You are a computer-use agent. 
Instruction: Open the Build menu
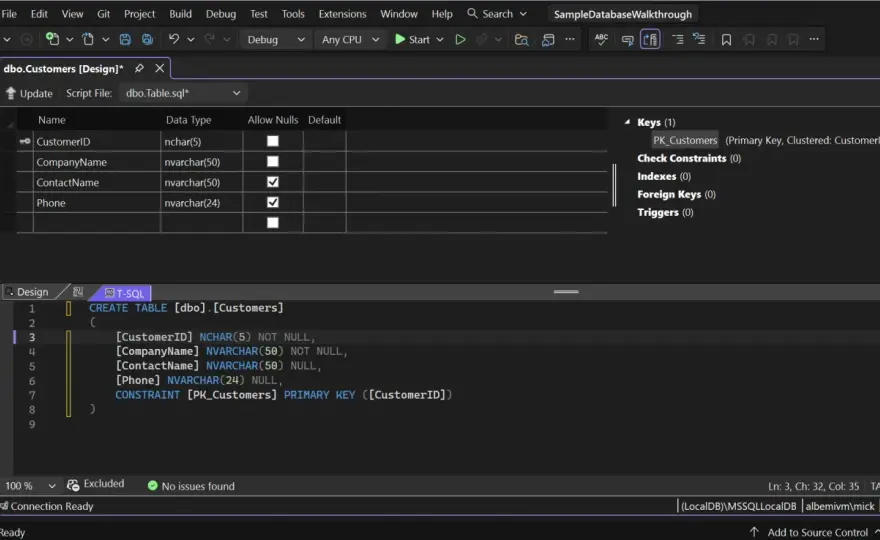pos(180,13)
